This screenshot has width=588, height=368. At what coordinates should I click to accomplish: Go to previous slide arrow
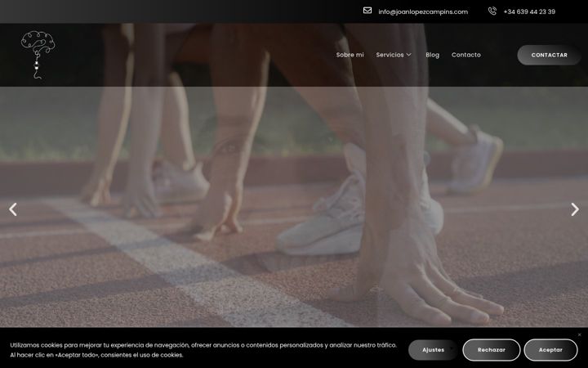13,209
